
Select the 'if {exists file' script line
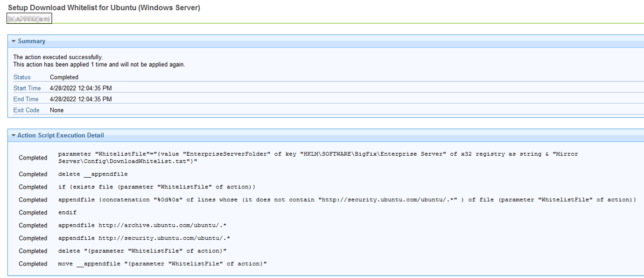pyautogui.click(x=157, y=187)
